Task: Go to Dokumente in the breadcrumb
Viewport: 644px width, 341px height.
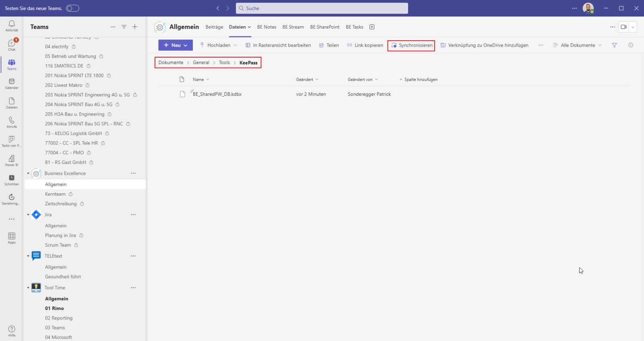Action: pyautogui.click(x=171, y=62)
